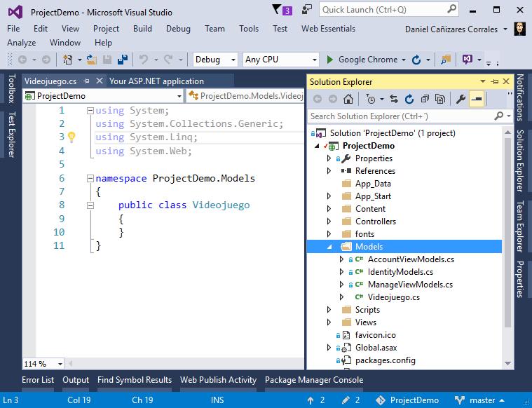Expand the Properties node in Solution Explorer
The image size is (532, 408).
pos(329,158)
